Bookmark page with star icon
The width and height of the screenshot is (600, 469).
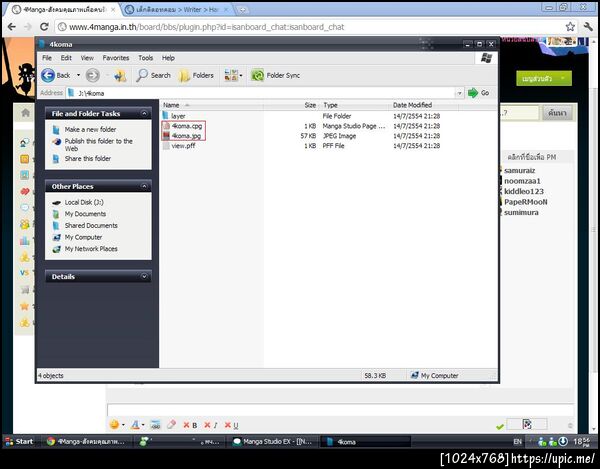coord(570,27)
